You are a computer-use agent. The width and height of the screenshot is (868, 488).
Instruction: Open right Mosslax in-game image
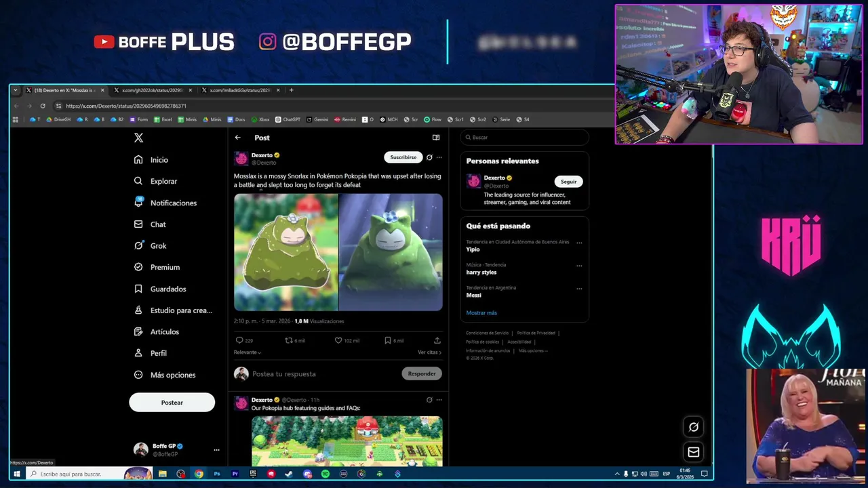(x=391, y=252)
